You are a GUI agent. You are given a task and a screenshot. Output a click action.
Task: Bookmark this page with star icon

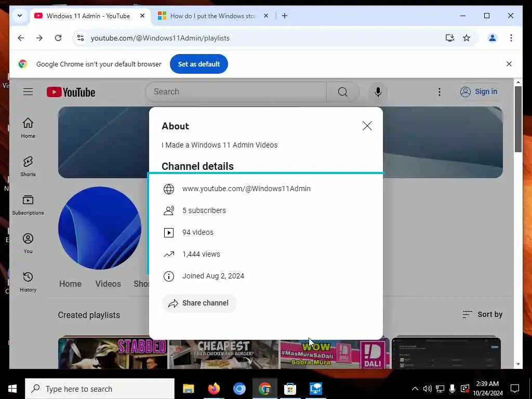click(x=467, y=38)
